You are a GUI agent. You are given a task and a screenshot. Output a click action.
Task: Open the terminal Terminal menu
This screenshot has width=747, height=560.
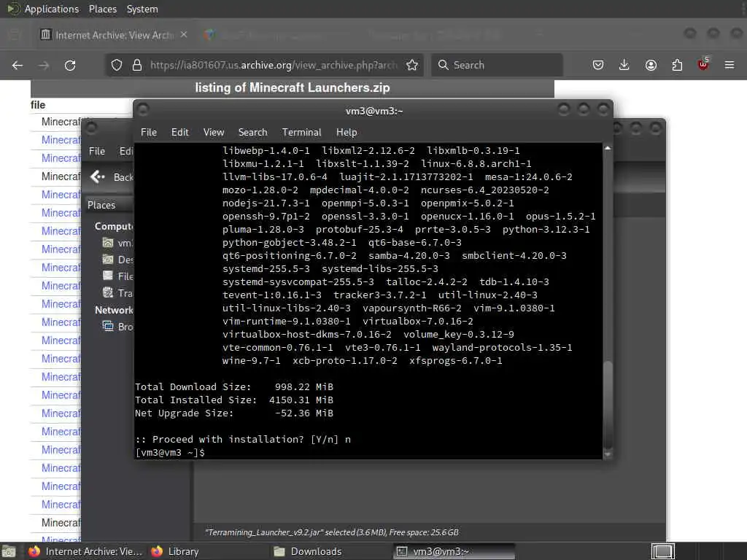(301, 133)
